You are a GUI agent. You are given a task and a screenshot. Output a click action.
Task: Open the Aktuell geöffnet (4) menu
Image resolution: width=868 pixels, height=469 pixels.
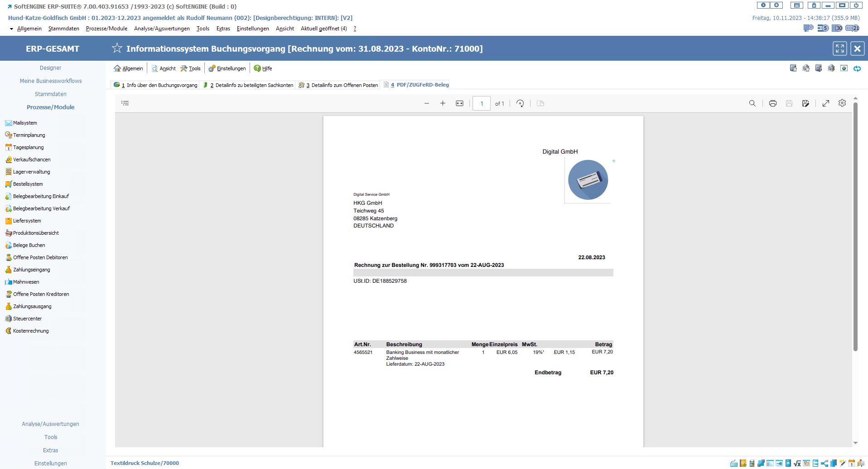point(323,29)
